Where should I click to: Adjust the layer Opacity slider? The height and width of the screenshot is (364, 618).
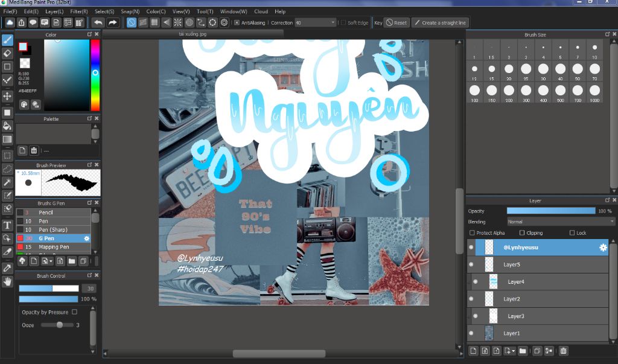[551, 211]
